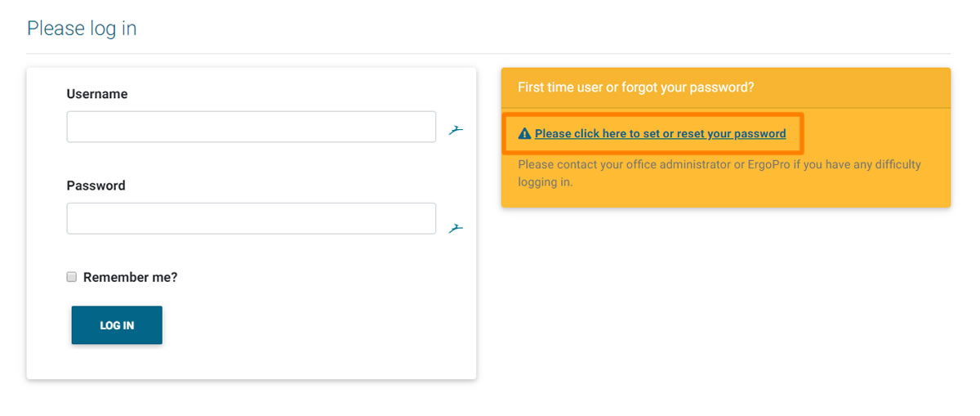The image size is (980, 416).
Task: Click the icon beside the Password field
Action: [x=456, y=228]
